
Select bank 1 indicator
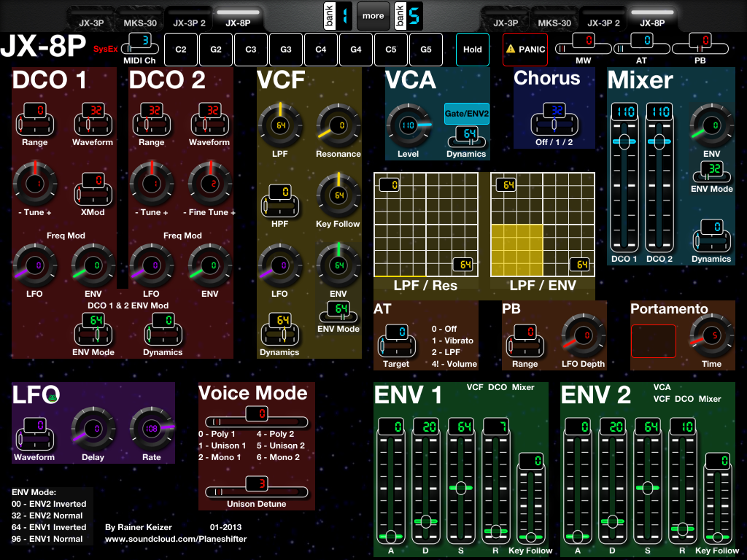click(338, 16)
